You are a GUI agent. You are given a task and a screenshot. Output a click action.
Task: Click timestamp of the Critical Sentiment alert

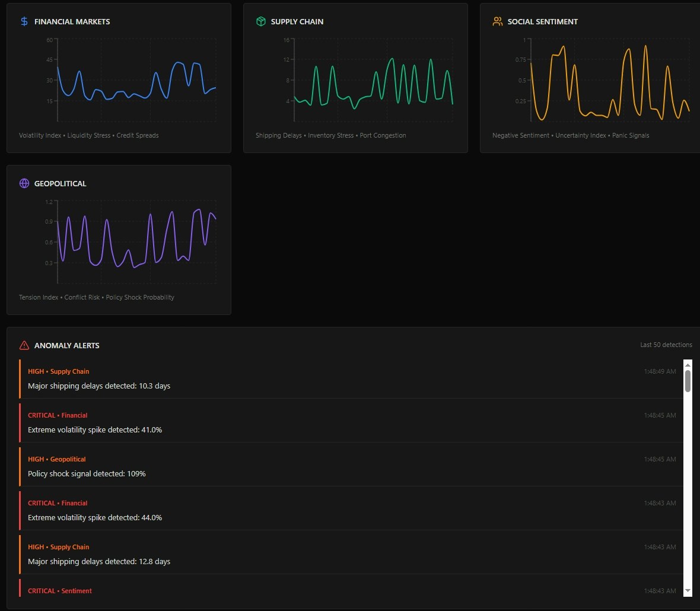(x=660, y=591)
